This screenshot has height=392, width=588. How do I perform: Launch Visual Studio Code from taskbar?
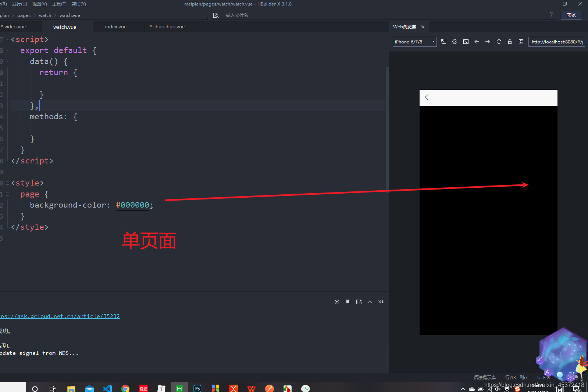pos(107,389)
